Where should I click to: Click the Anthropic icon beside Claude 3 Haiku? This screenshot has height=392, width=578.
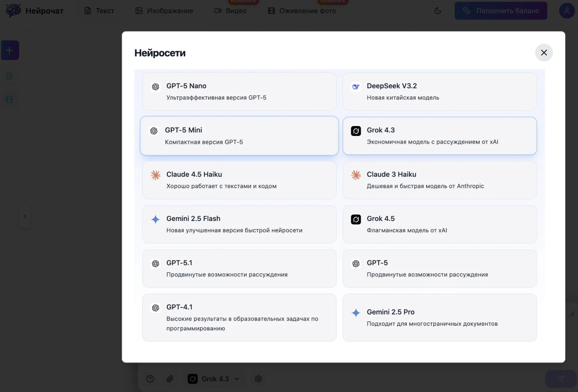coord(356,175)
